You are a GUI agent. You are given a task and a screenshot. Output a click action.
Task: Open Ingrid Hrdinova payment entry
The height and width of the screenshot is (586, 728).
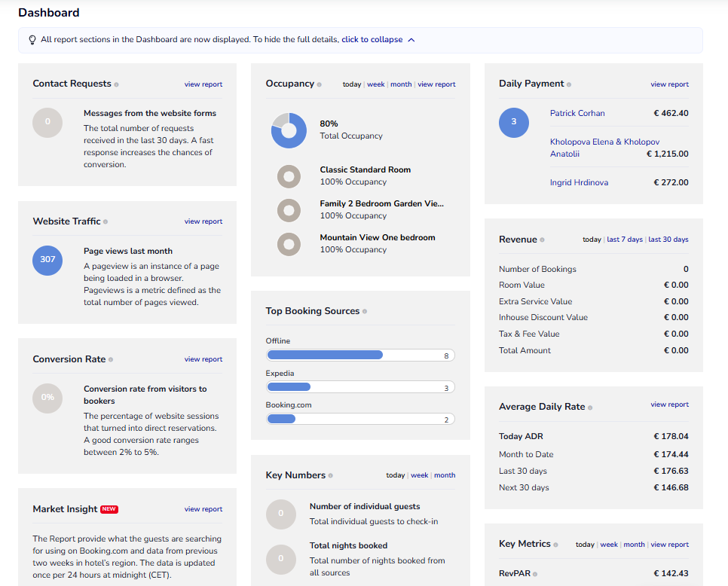point(579,182)
